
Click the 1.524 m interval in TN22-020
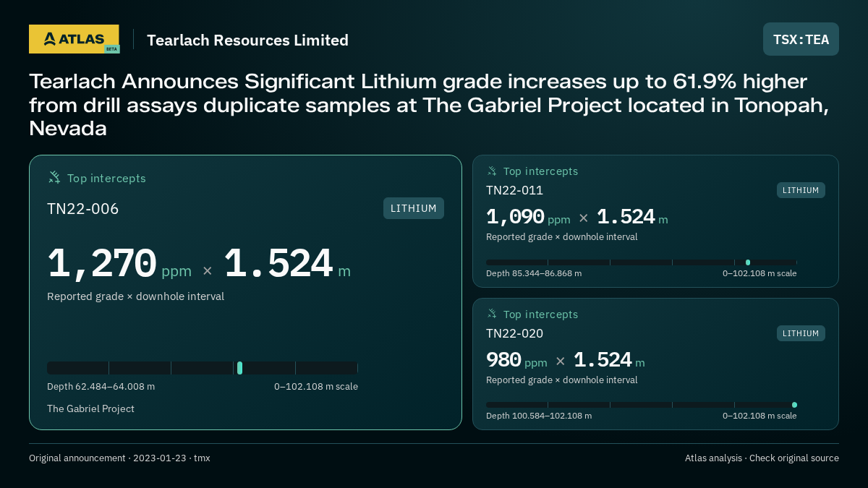(x=609, y=360)
